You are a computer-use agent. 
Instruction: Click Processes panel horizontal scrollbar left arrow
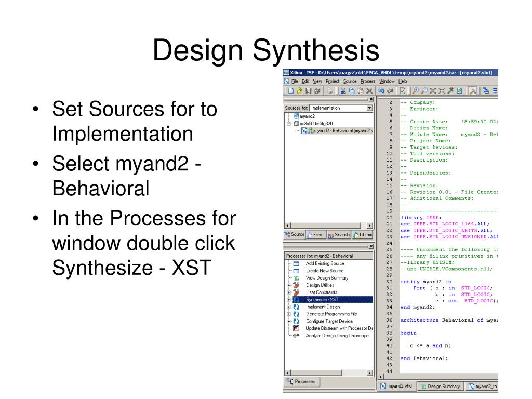tap(288, 373)
